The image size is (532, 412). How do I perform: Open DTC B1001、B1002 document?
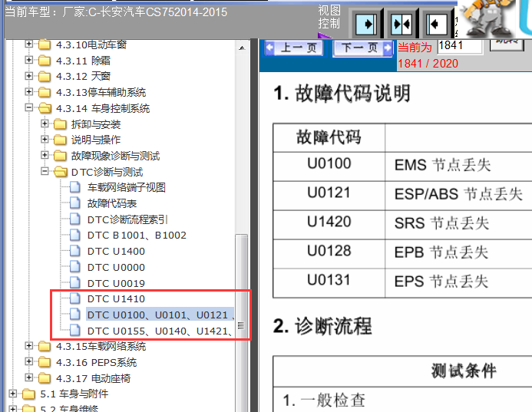pos(137,236)
